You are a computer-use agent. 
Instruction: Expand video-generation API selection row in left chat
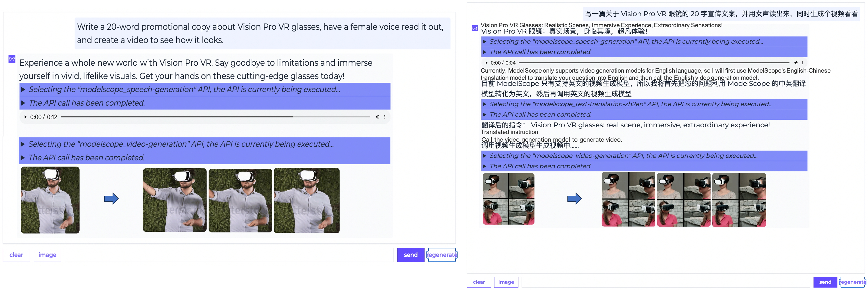205,144
